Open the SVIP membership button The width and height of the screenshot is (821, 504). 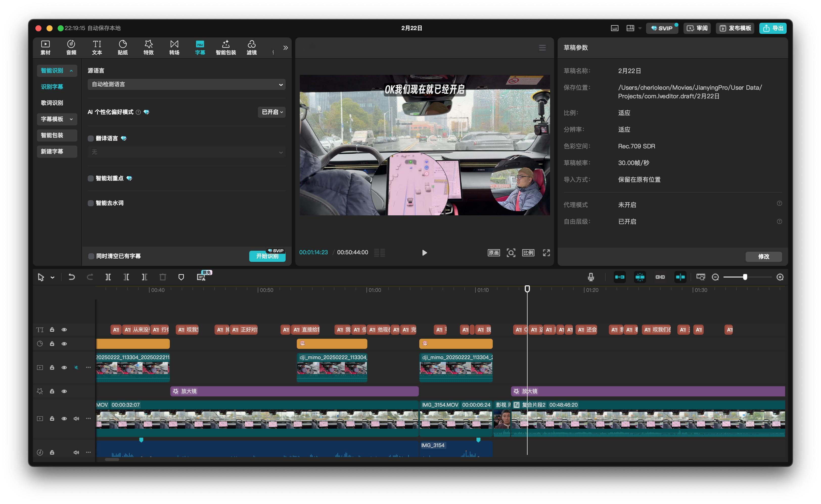click(662, 28)
